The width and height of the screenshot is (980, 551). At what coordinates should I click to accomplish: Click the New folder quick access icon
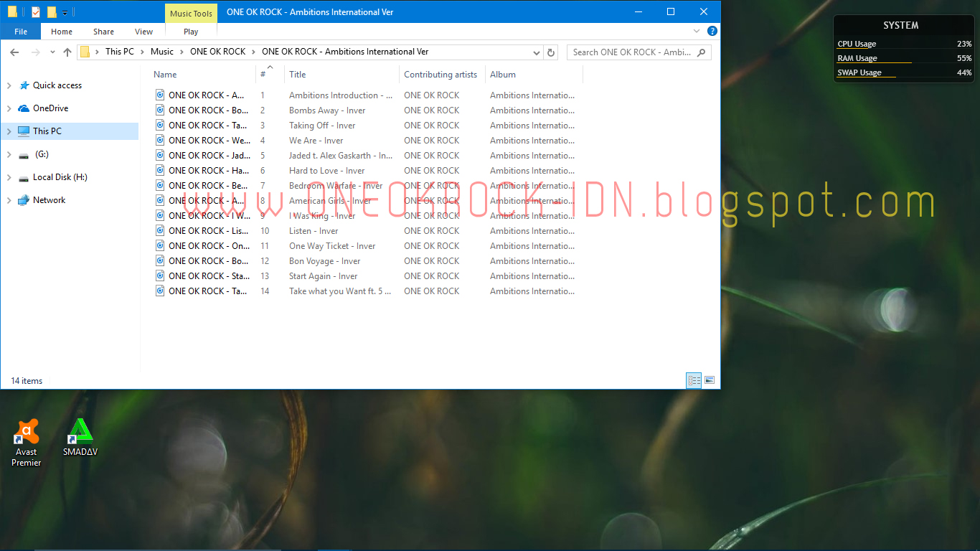click(x=52, y=12)
